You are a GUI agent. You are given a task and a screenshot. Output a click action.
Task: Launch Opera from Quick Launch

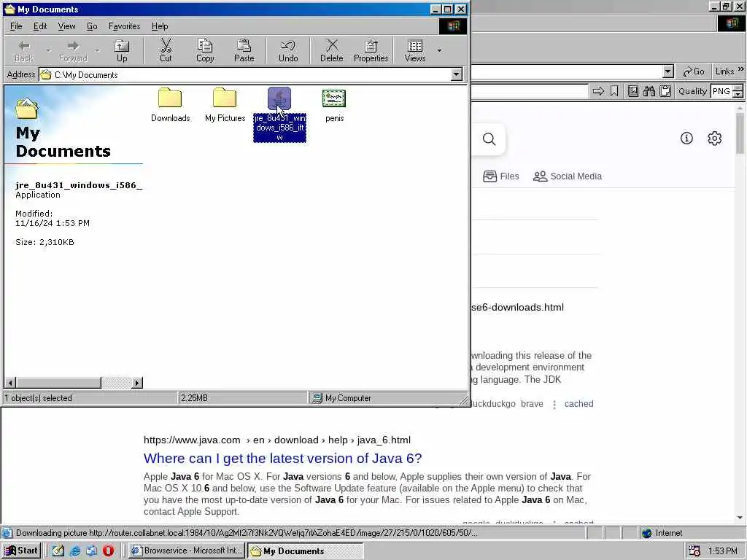click(108, 551)
